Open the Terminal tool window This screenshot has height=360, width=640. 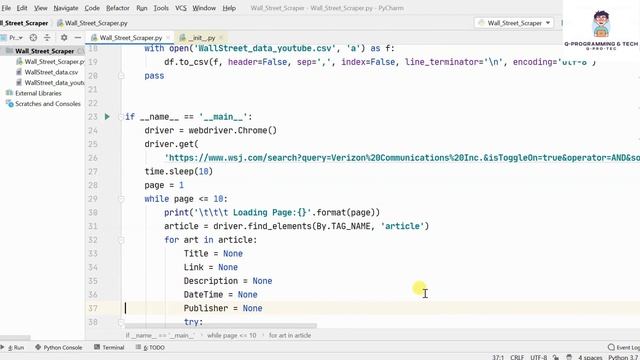[x=109, y=347]
